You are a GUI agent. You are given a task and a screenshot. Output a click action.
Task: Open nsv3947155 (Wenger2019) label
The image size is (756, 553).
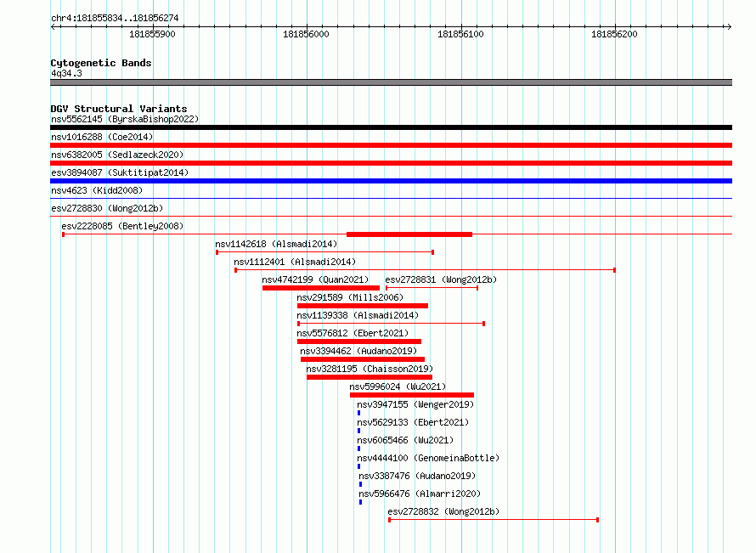[x=415, y=404]
